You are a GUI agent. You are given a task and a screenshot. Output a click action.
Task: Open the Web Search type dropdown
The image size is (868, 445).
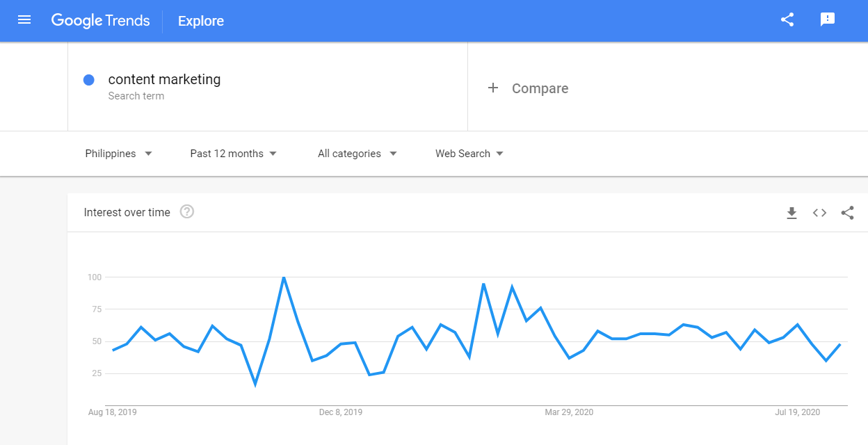(x=469, y=154)
